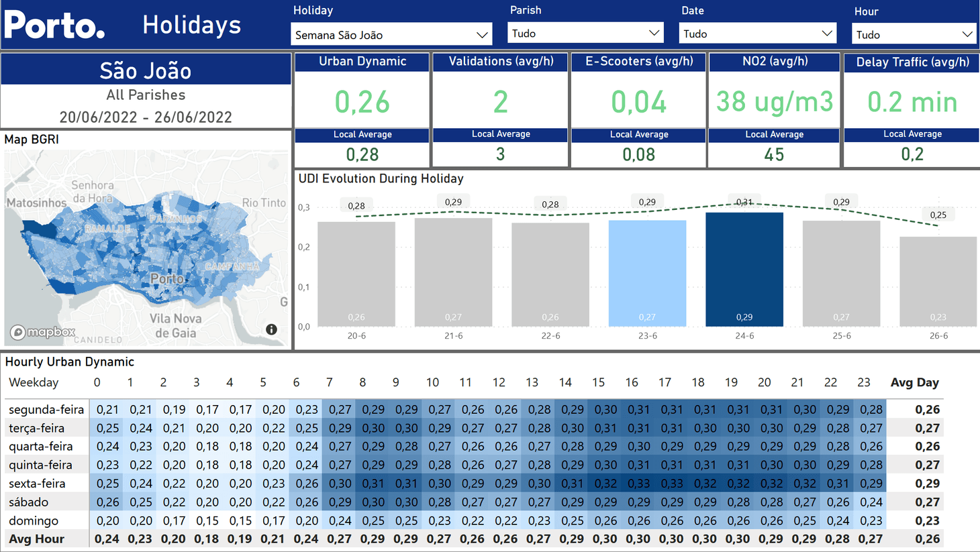Click the 26-6 bar in chart
Screen dimensions: 980x552
[938, 280]
